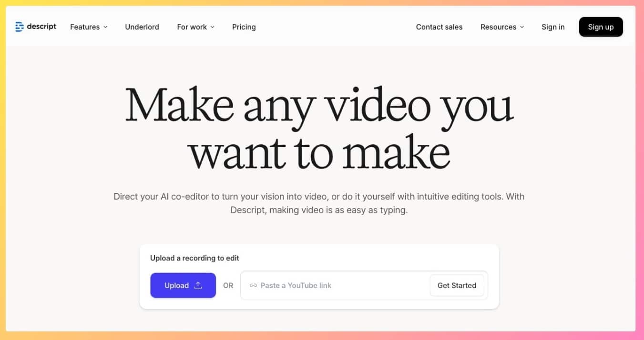The image size is (644, 340).
Task: Expand the For work dropdown chevron
Action: point(212,27)
